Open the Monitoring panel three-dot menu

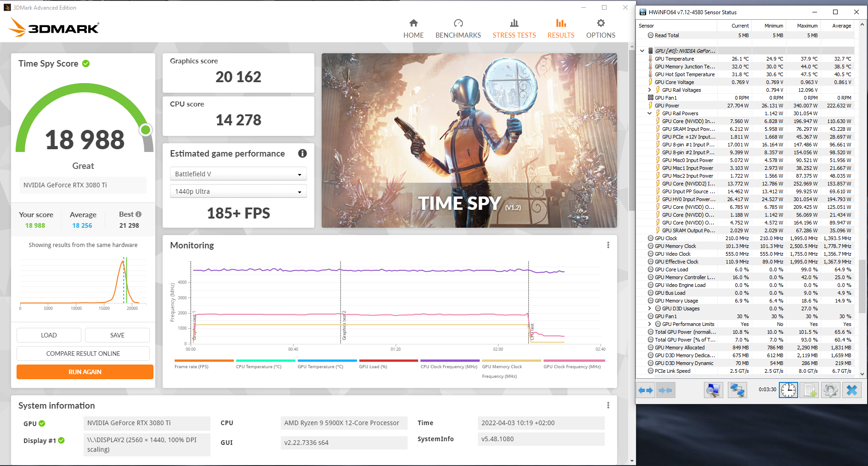pyautogui.click(x=608, y=245)
